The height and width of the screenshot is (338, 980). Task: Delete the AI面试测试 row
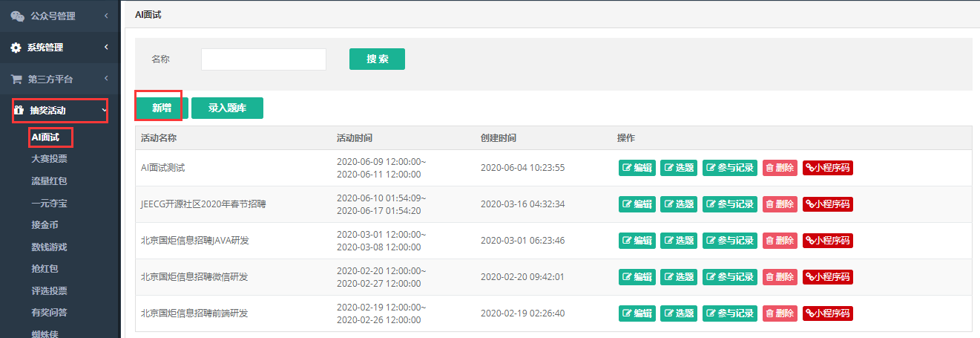pos(780,168)
